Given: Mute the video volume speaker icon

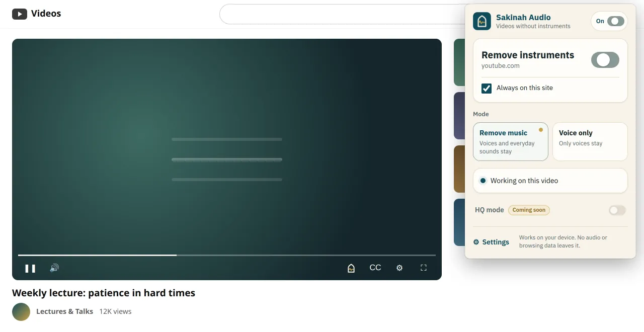Looking at the screenshot, I should click(54, 268).
